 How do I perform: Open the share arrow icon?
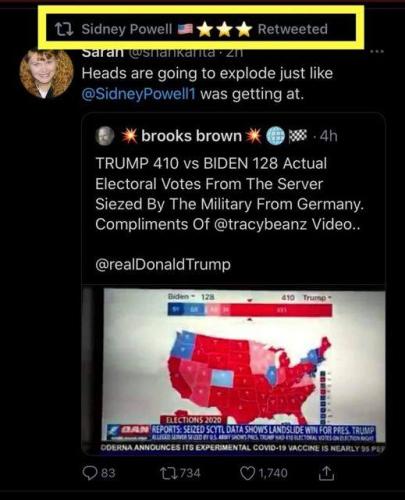[x=326, y=473]
